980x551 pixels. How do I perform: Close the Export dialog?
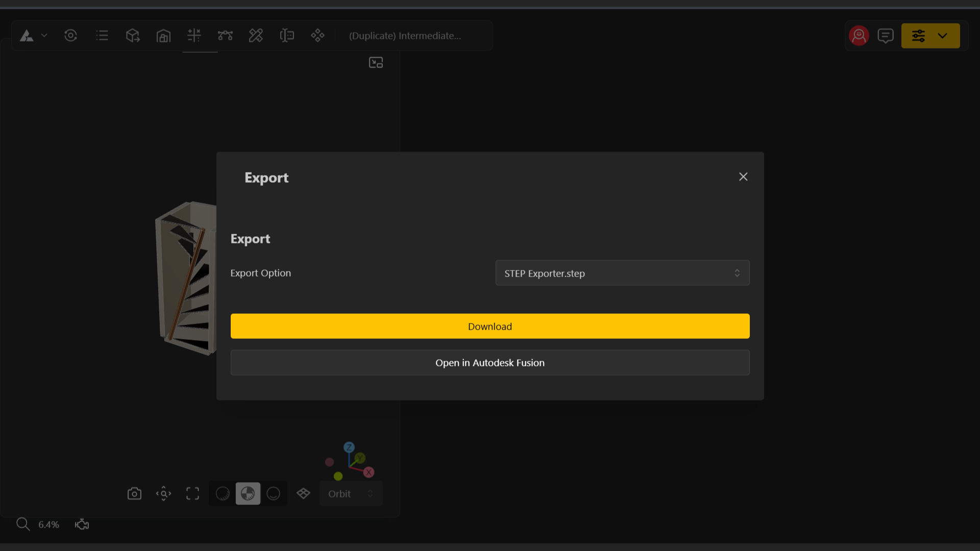(743, 177)
